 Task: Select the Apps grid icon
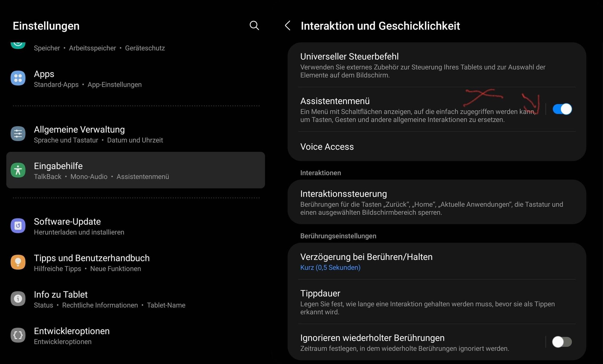click(18, 78)
